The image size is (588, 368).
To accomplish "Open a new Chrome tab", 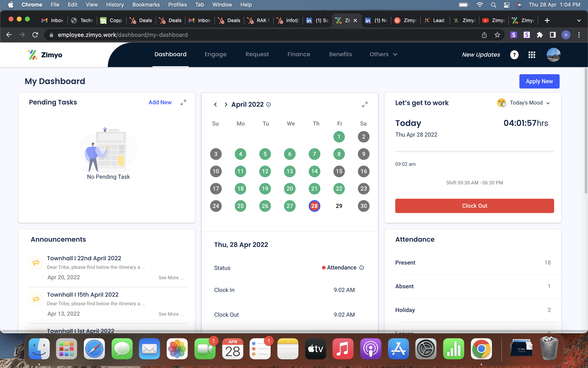I will pos(547,20).
